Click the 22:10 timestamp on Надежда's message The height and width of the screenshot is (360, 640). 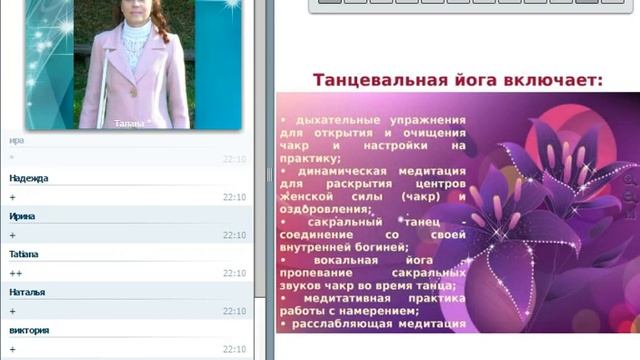pyautogui.click(x=235, y=198)
